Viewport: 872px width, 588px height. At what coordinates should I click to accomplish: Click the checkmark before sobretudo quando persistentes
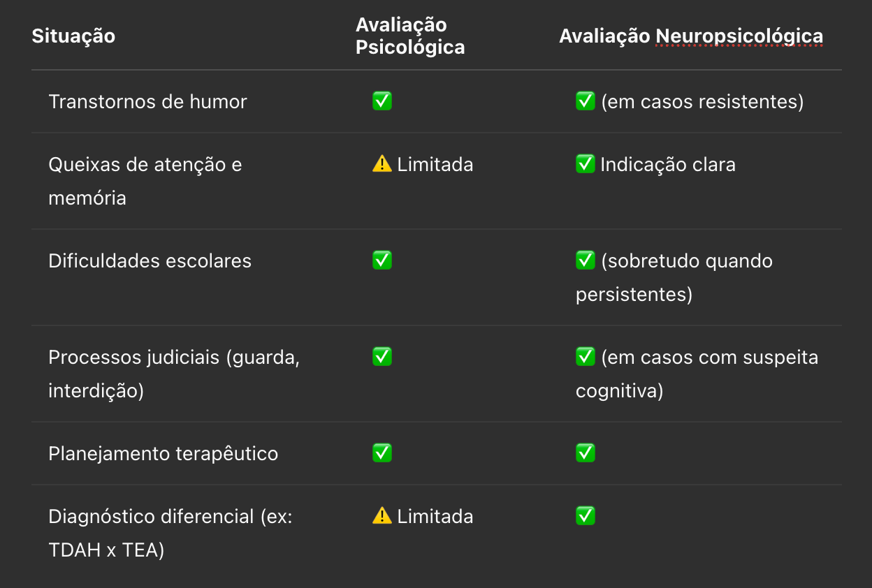tap(585, 260)
